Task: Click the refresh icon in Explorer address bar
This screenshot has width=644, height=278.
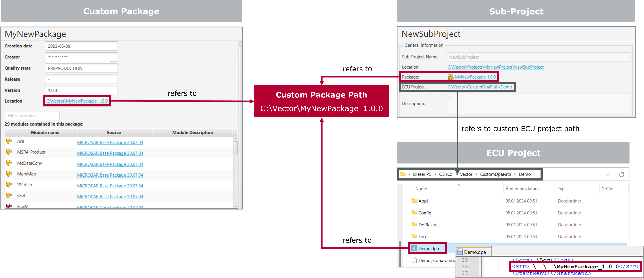Action: click(622, 174)
